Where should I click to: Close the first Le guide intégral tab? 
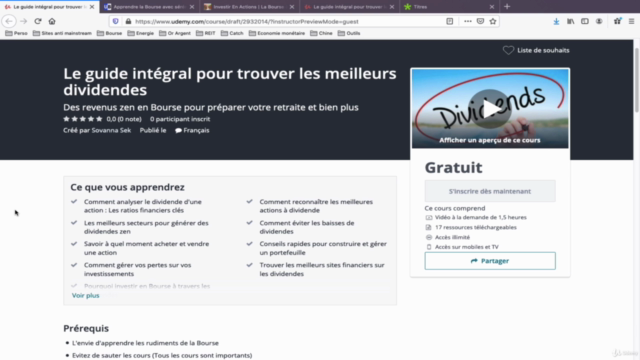coord(92,7)
